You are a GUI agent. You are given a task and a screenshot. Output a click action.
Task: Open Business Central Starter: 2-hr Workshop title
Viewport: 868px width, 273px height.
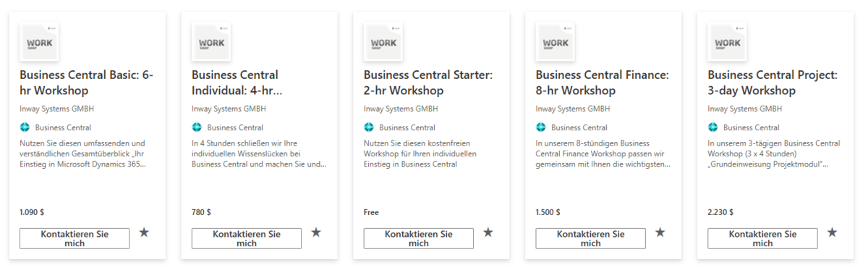(x=428, y=83)
